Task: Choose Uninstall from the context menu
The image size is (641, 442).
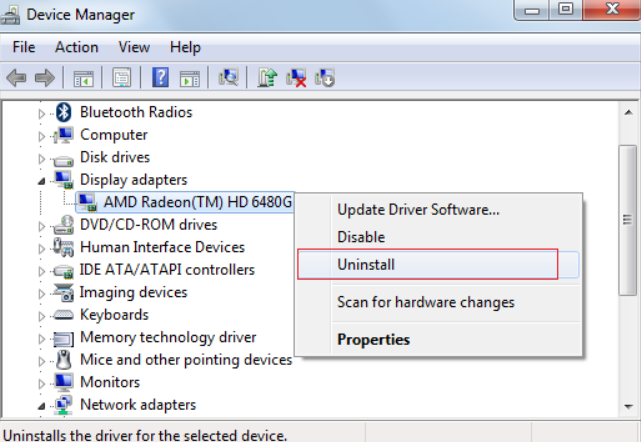Action: point(367,265)
